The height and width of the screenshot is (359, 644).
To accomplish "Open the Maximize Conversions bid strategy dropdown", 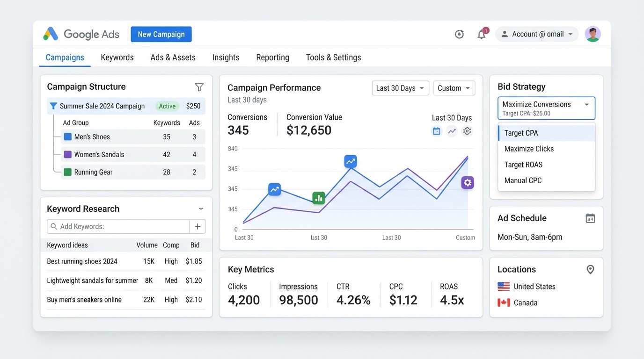I will click(546, 108).
